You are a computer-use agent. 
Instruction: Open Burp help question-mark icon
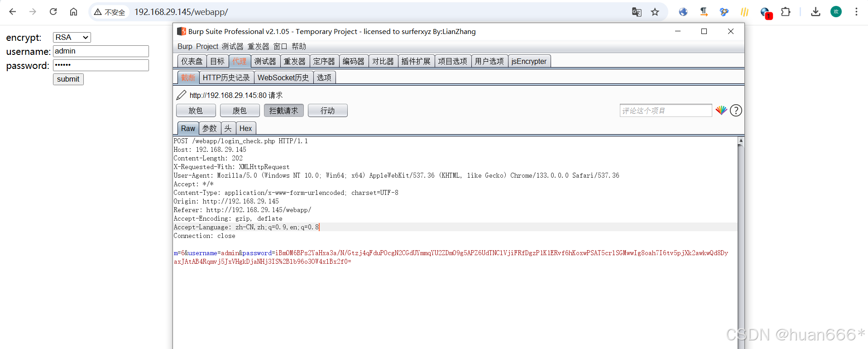tap(736, 110)
